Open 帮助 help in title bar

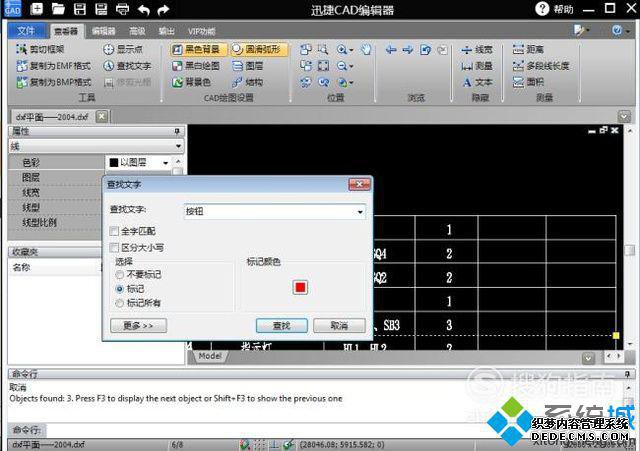click(554, 9)
